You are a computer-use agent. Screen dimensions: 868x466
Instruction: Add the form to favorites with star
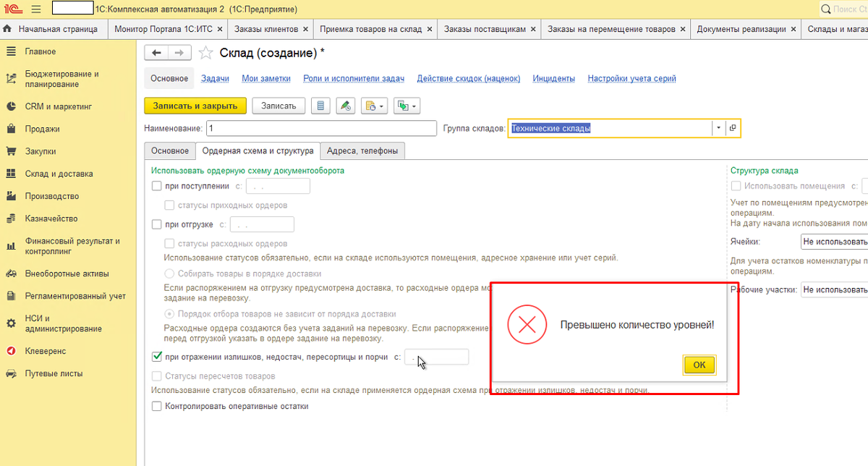[x=205, y=53]
